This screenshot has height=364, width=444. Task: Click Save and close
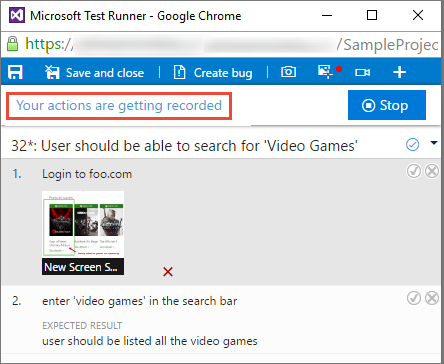pyautogui.click(x=95, y=73)
